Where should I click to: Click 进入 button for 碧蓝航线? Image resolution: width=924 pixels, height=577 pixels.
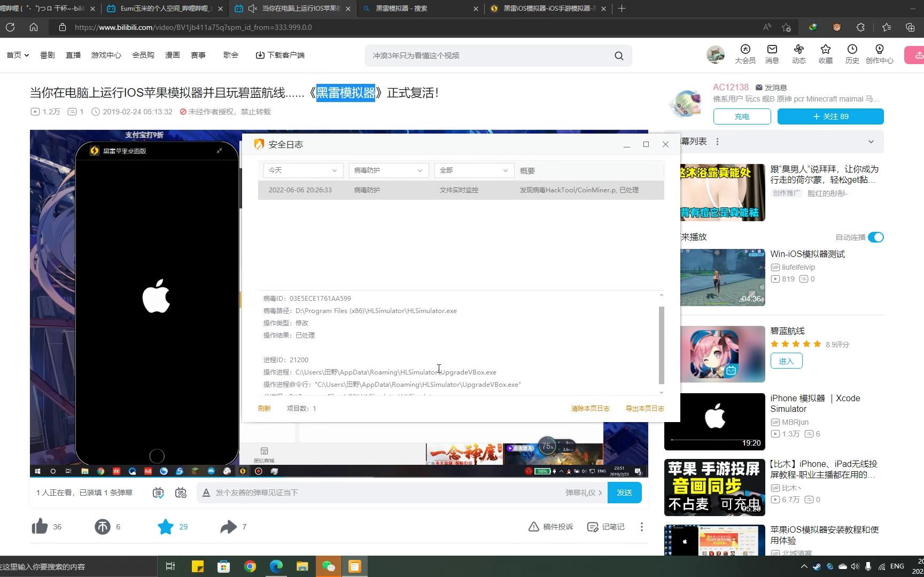[x=786, y=361]
